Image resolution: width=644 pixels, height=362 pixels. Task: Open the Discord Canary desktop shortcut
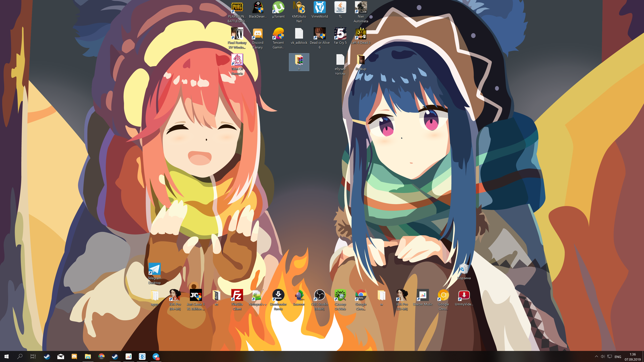[257, 38]
